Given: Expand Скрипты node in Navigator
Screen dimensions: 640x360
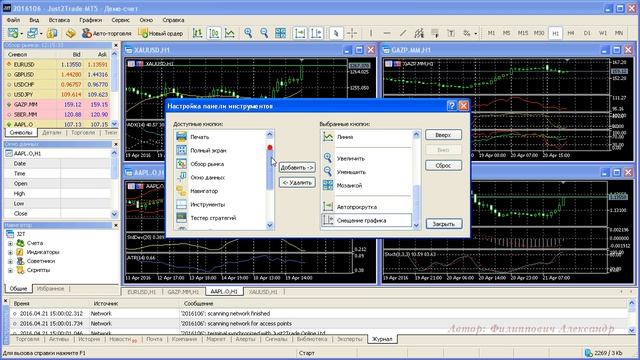Looking at the screenshot, I should [x=10, y=270].
